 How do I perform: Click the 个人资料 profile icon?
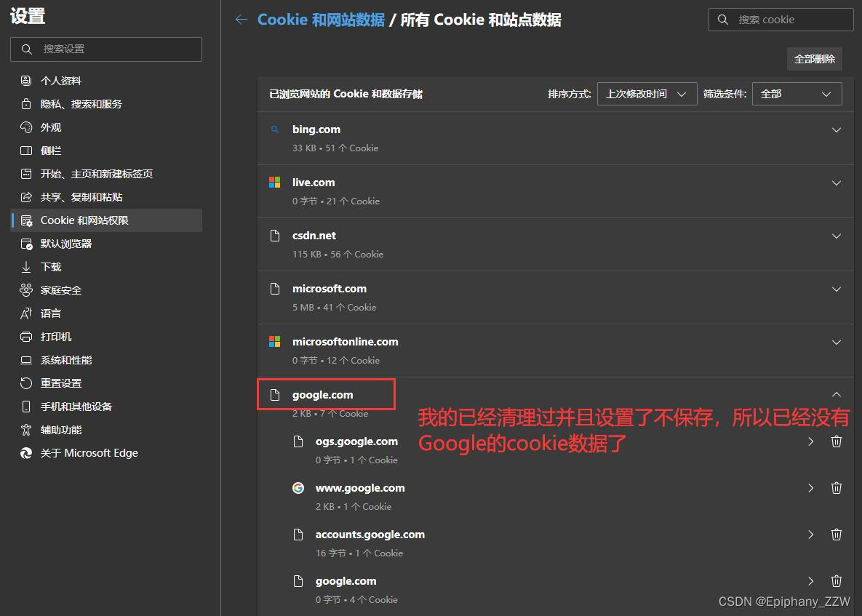(x=26, y=81)
